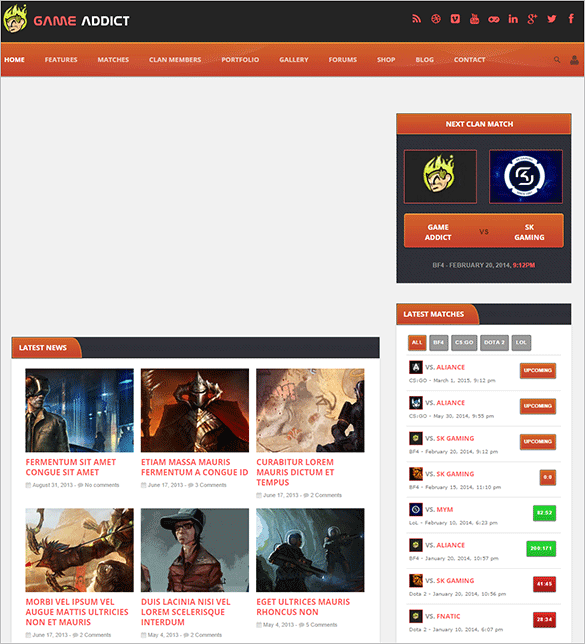Screen dimensions: 585x644
Task: Click the SK Gaming team logo
Action: [x=525, y=177]
